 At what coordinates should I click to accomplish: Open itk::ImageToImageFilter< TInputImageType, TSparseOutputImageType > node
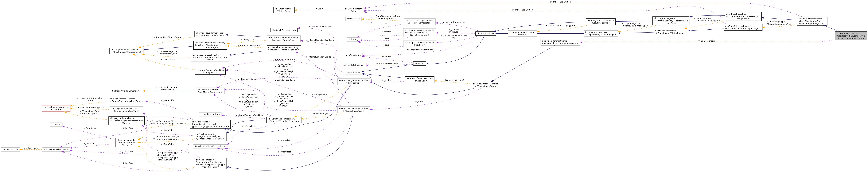click(671, 21)
